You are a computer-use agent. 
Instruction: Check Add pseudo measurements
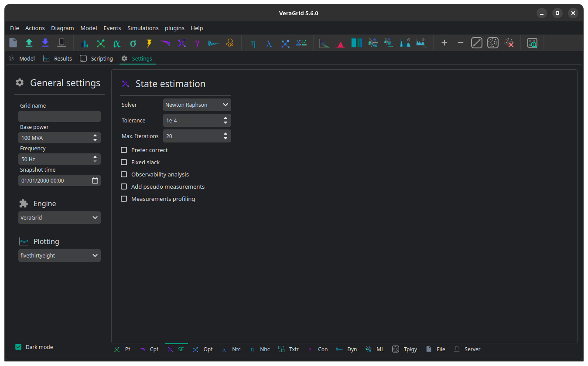click(124, 186)
